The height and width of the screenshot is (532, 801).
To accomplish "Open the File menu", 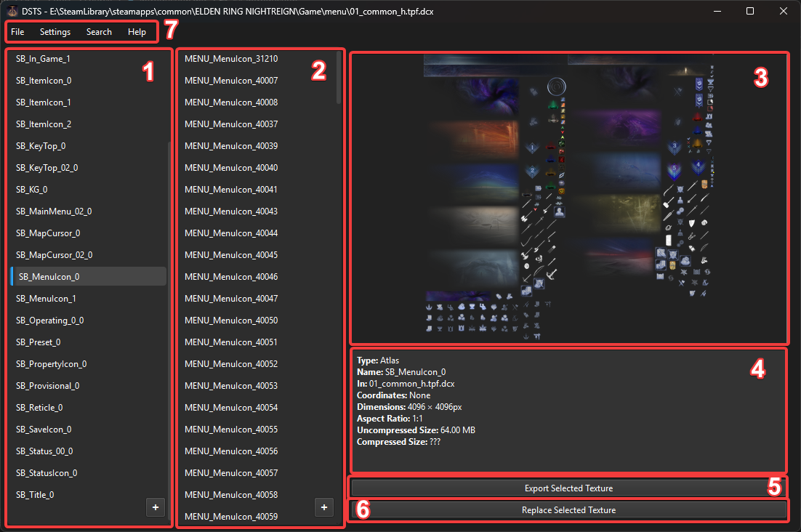I will pos(17,32).
